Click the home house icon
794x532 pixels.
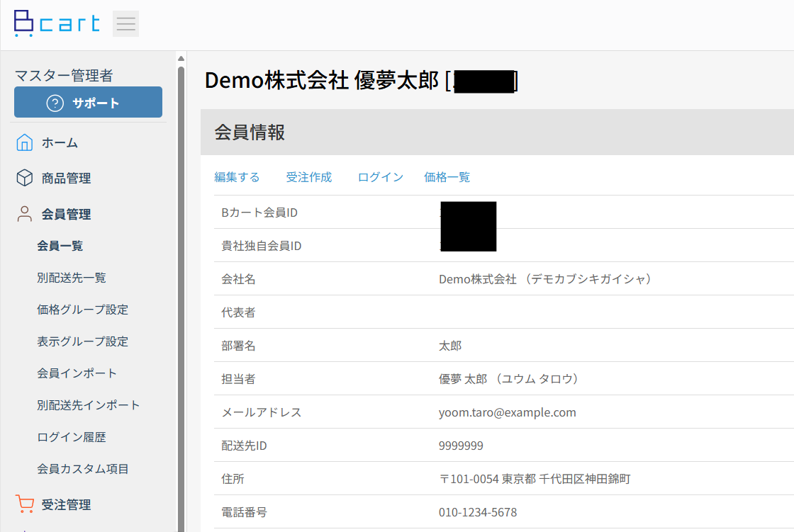pyautogui.click(x=24, y=143)
